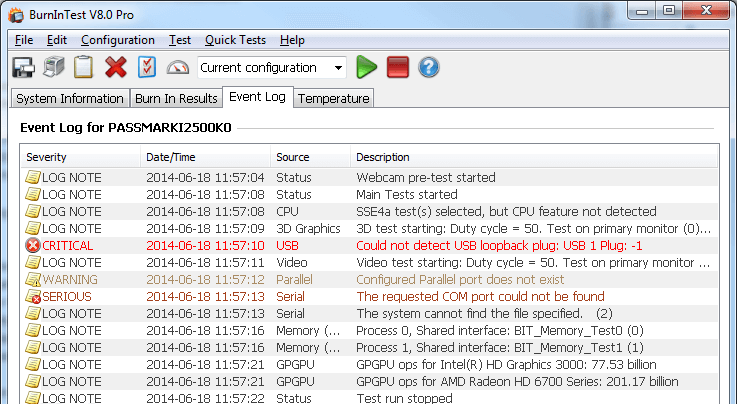
Task: Click the red X clear results icon
Action: point(116,67)
